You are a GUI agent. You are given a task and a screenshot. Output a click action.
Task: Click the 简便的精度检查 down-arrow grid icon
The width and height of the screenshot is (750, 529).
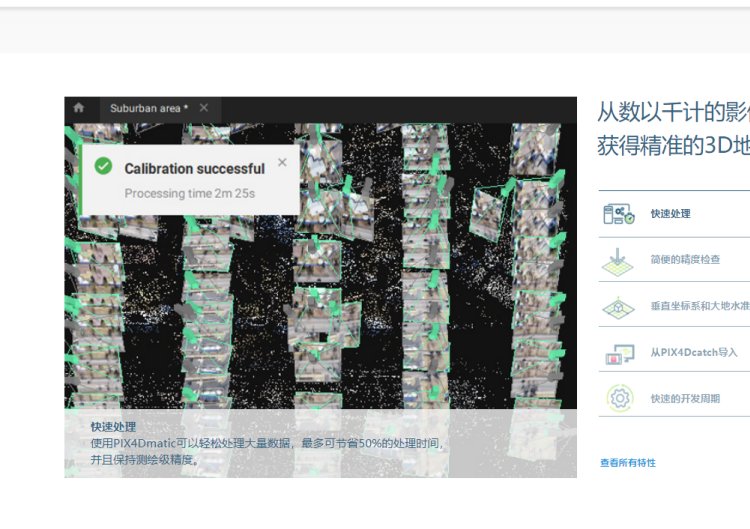click(x=618, y=260)
